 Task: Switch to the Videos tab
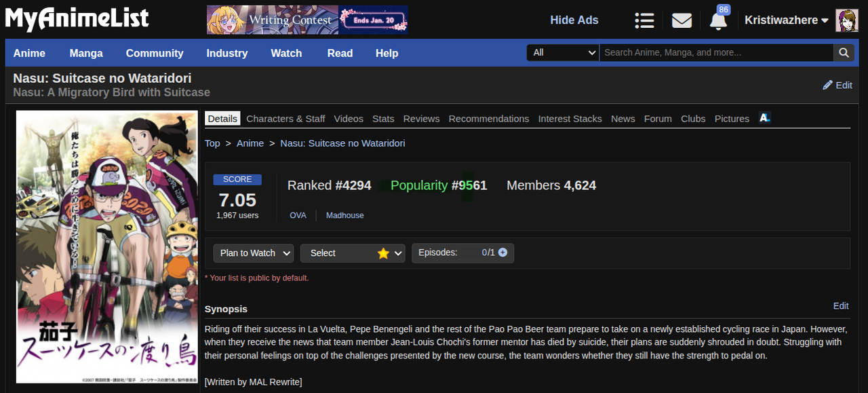point(349,118)
